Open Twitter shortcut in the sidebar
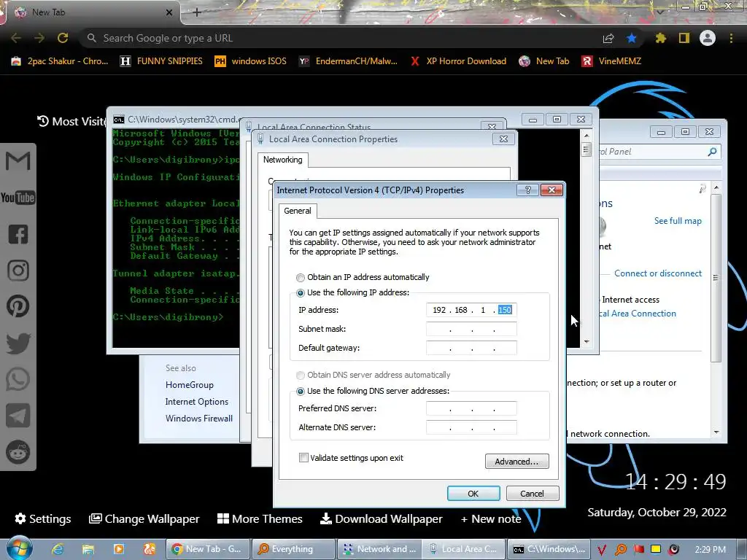 (18, 343)
